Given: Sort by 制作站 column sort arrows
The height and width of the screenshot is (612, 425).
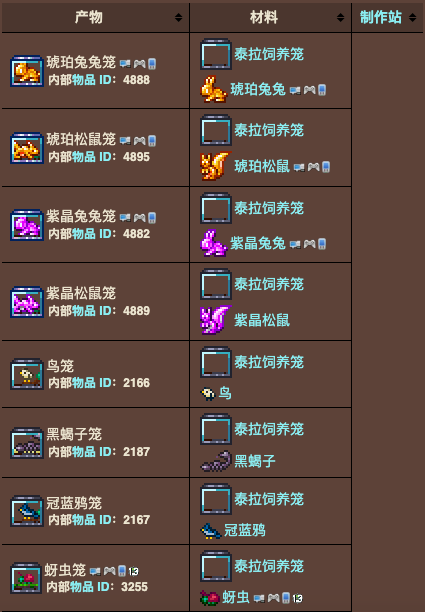Looking at the screenshot, I should (412, 17).
